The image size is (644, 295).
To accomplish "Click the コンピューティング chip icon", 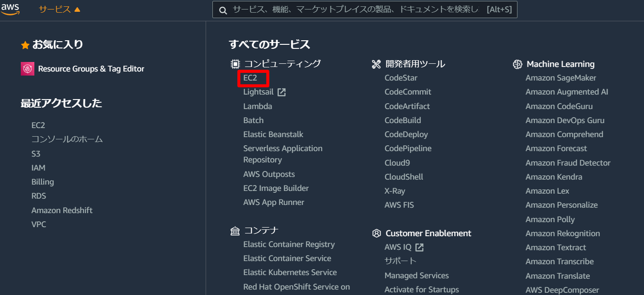I will [235, 64].
